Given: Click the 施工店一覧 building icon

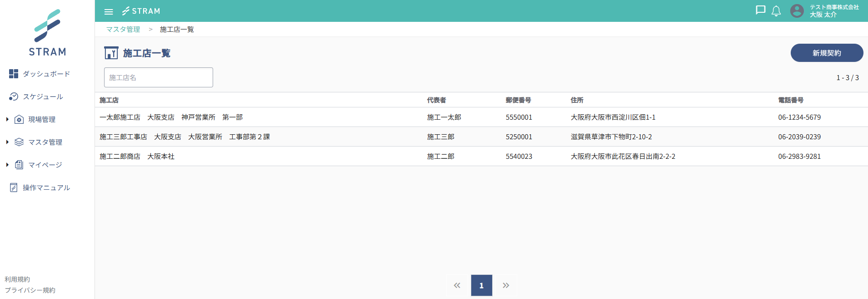Looking at the screenshot, I should click(111, 53).
